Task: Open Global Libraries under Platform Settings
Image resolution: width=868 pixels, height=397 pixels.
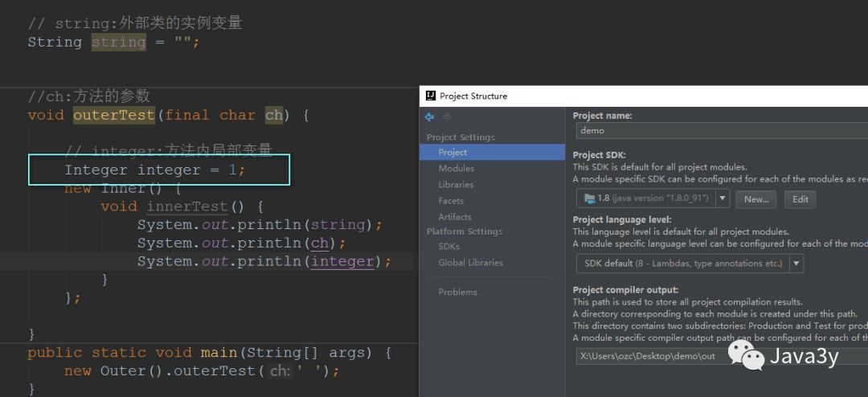Action: [x=470, y=263]
